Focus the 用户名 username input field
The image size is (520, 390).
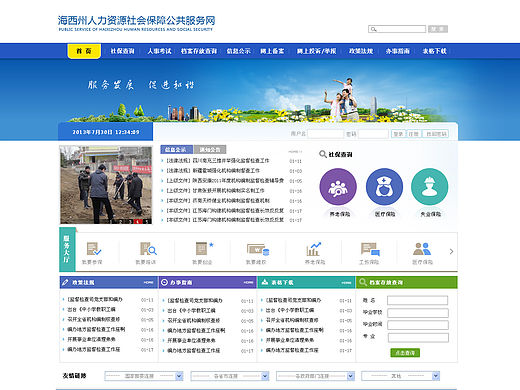click(326, 134)
